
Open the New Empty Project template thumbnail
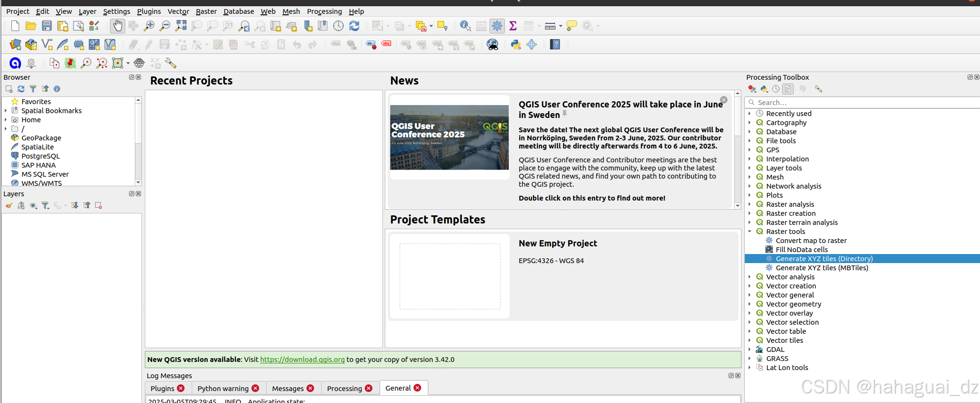[450, 276]
